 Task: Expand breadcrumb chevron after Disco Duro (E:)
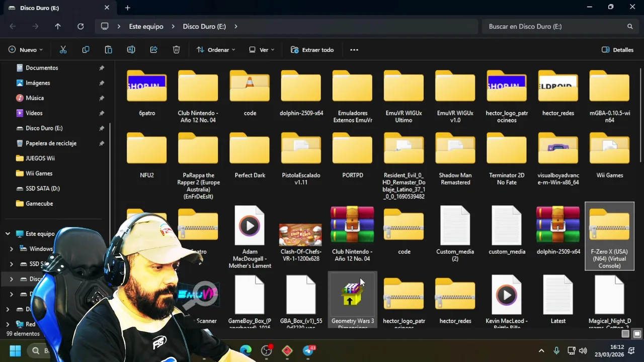pyautogui.click(x=235, y=26)
